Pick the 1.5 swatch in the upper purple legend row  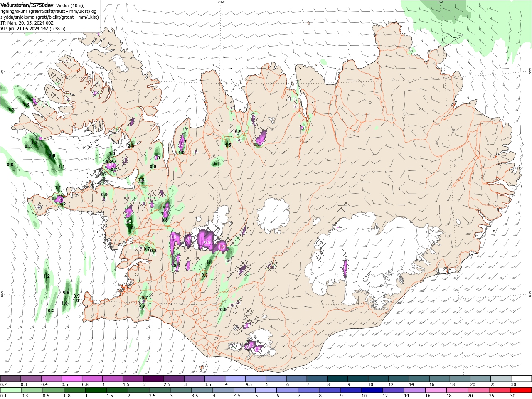(x=133, y=379)
